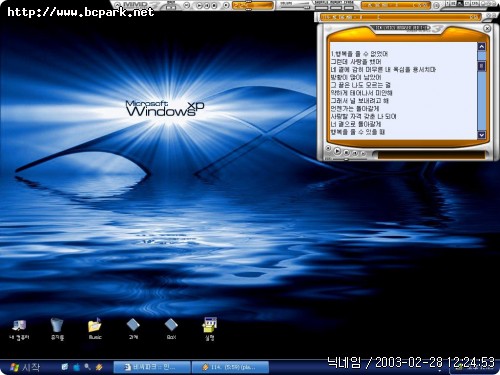Click the lyrics scrollbar up arrow

pos(481,47)
